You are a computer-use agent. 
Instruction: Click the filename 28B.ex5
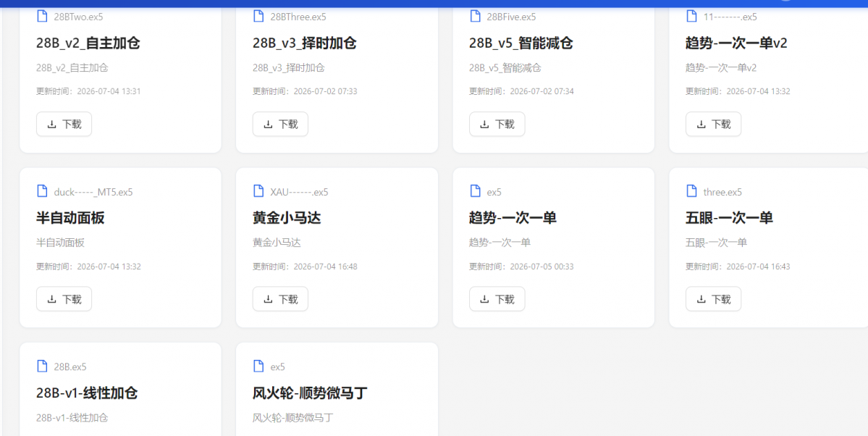(69, 366)
